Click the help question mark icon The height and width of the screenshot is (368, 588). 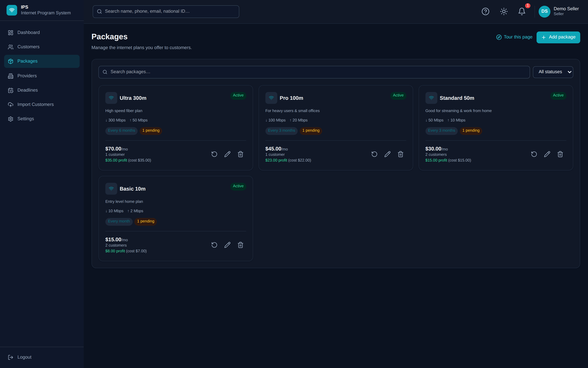click(x=486, y=11)
